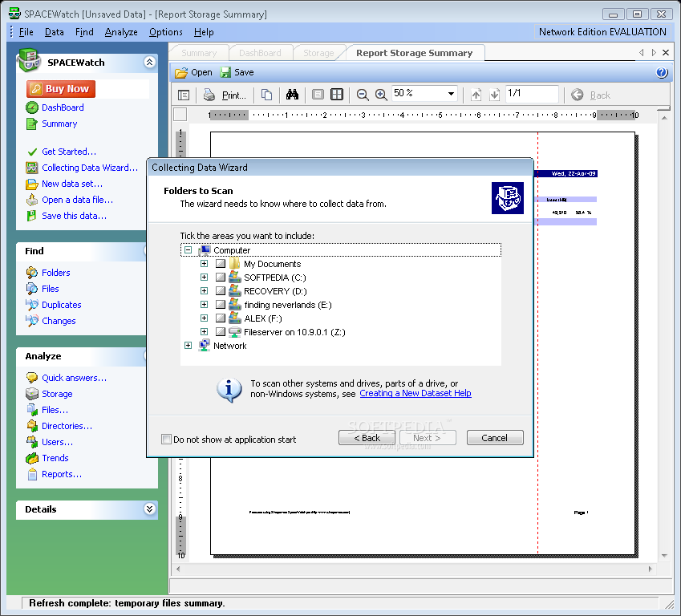Expand the Details sidebar panel
Viewport: 681px width, 616px height.
pyautogui.click(x=149, y=509)
